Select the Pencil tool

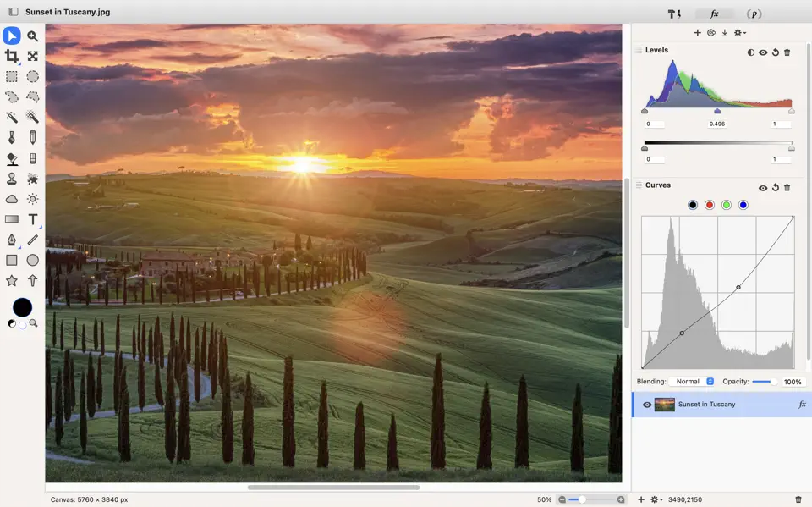[33, 137]
